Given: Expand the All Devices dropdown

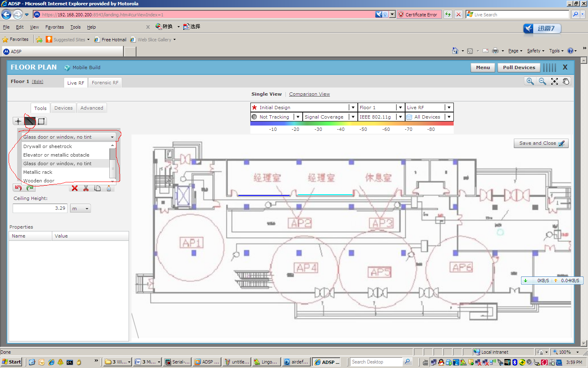Looking at the screenshot, I should click(x=449, y=117).
